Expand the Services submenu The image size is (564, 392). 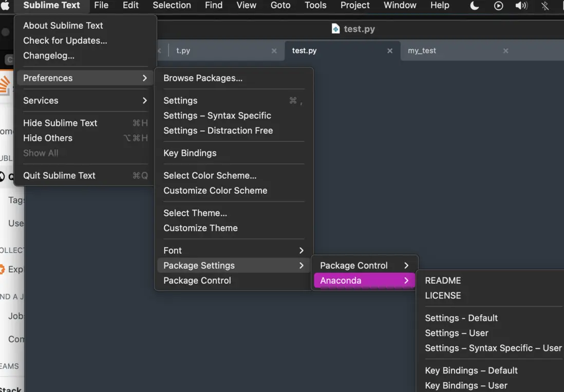point(85,101)
